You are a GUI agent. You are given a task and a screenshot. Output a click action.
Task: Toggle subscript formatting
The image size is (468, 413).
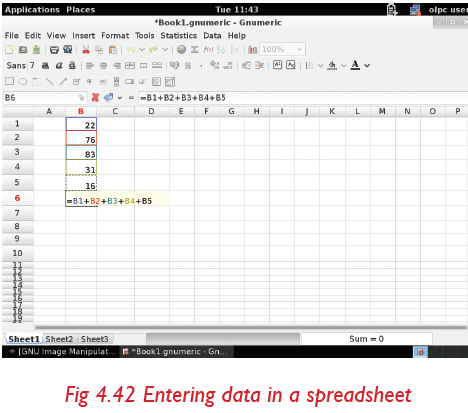tap(291, 65)
